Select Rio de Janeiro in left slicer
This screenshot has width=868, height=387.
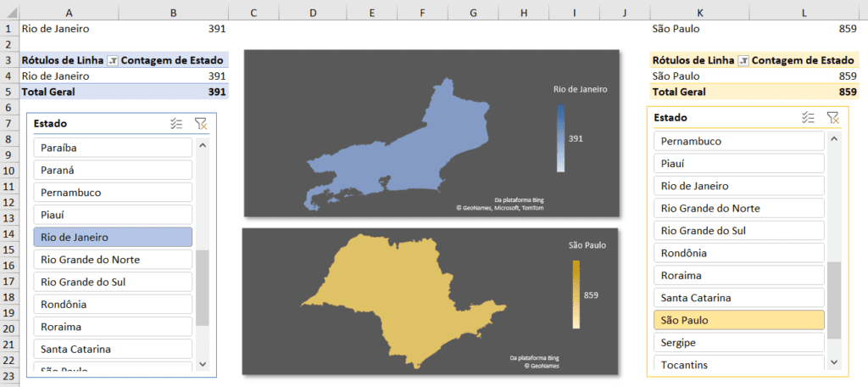[113, 238]
